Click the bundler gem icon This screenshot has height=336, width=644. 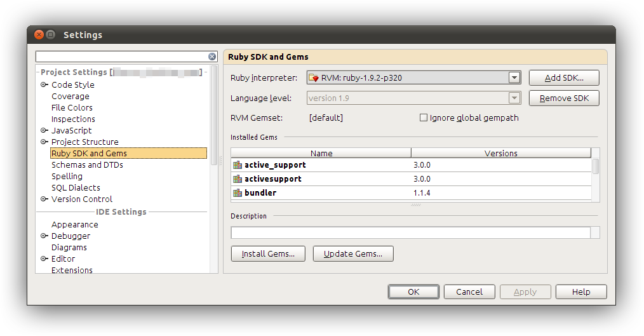(238, 193)
